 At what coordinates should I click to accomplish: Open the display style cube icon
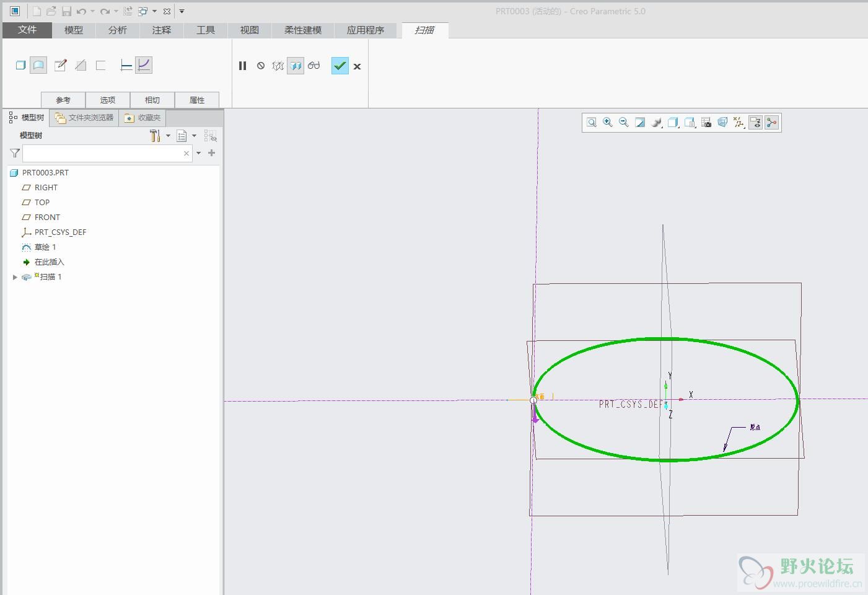pos(673,123)
